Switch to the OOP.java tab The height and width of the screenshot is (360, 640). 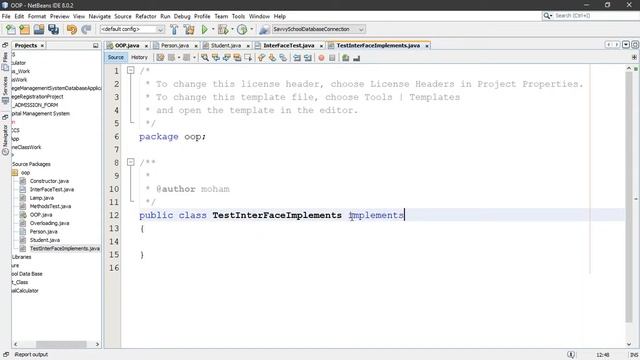pyautogui.click(x=127, y=45)
